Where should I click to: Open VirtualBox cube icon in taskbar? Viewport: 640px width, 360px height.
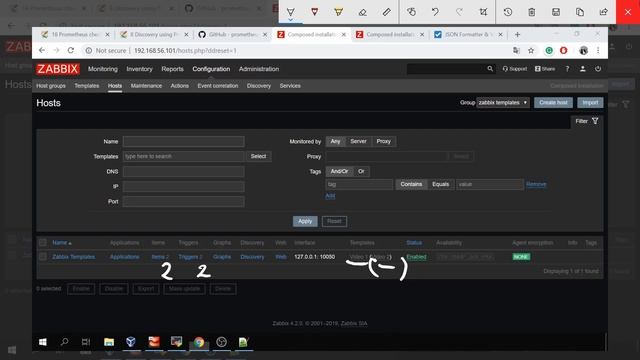click(x=131, y=342)
